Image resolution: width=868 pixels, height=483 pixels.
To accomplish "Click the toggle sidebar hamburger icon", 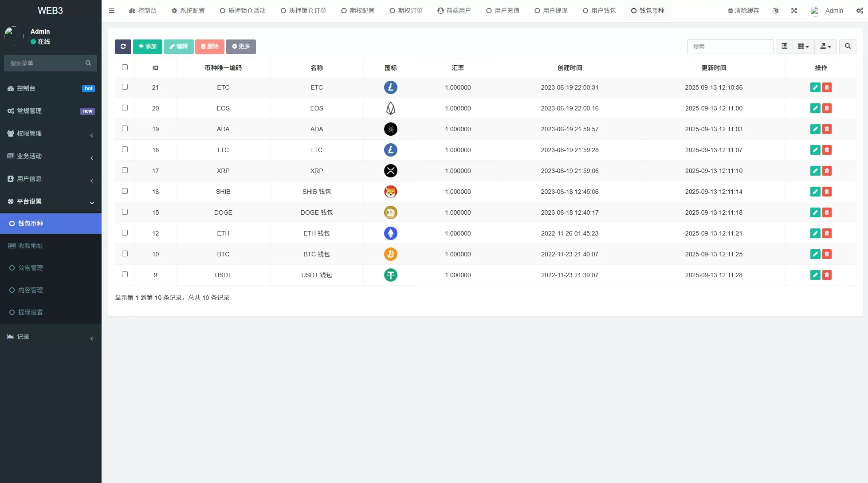I will [x=111, y=10].
